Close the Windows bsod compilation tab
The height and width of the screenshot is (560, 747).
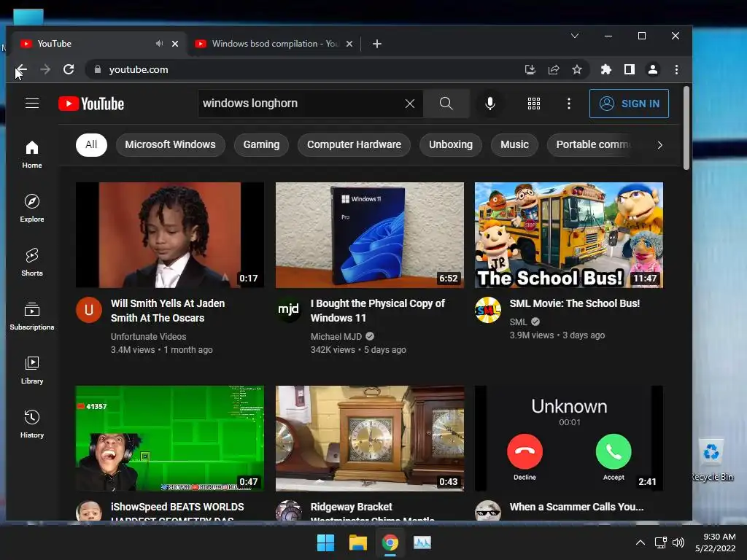pos(349,43)
